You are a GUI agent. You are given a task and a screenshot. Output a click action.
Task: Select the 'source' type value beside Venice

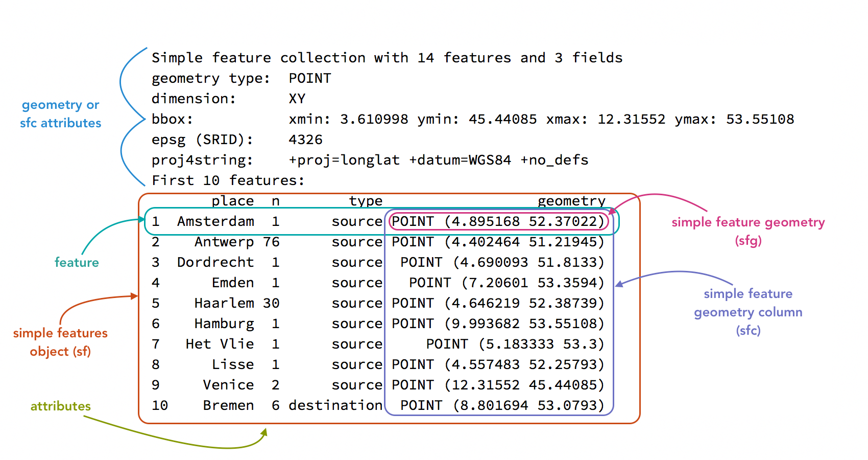click(x=357, y=384)
